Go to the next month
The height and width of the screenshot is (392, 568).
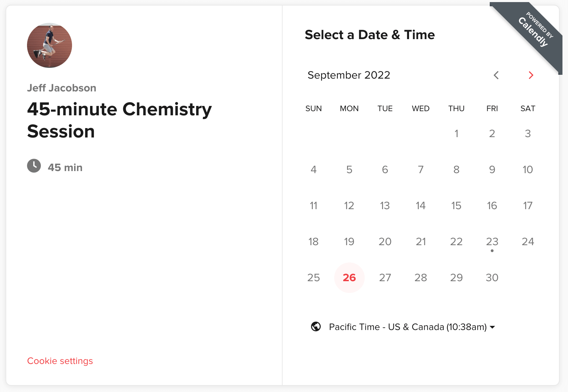(x=531, y=75)
